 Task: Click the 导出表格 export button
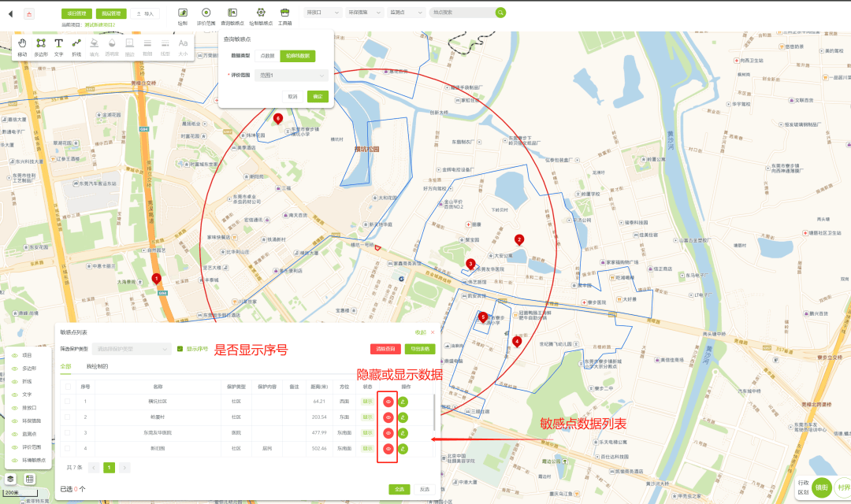419,349
